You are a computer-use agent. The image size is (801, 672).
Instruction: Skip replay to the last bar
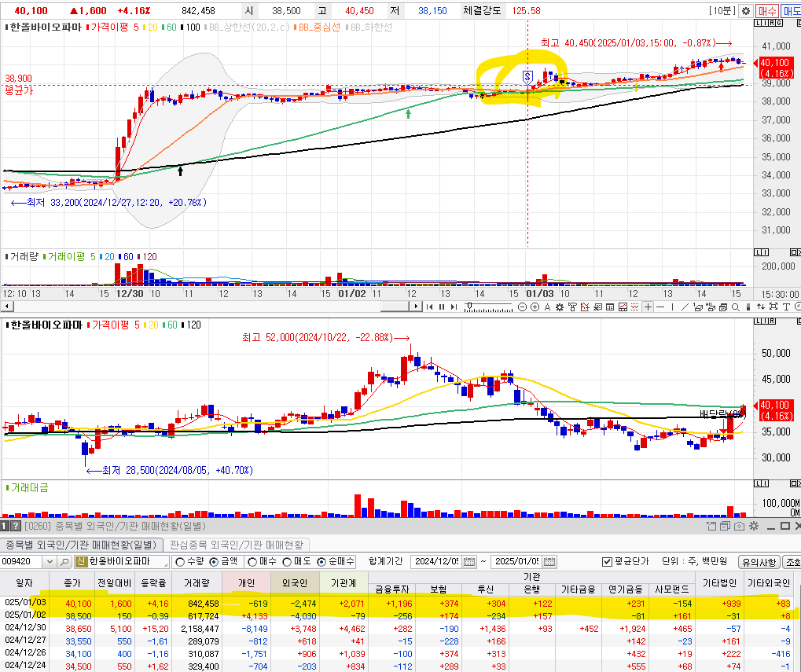454,307
